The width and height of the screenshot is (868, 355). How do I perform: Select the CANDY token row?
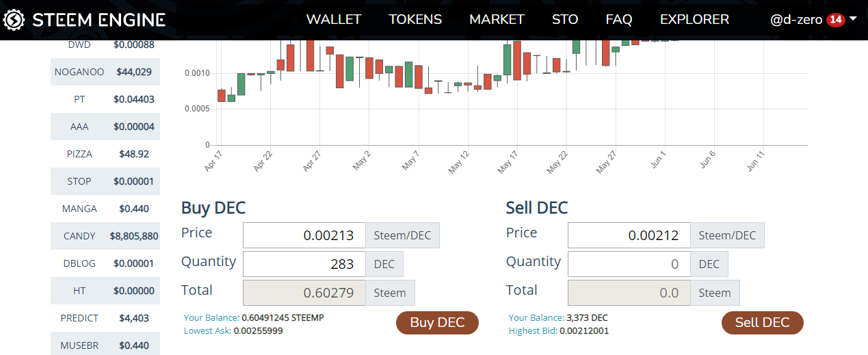coord(105,236)
